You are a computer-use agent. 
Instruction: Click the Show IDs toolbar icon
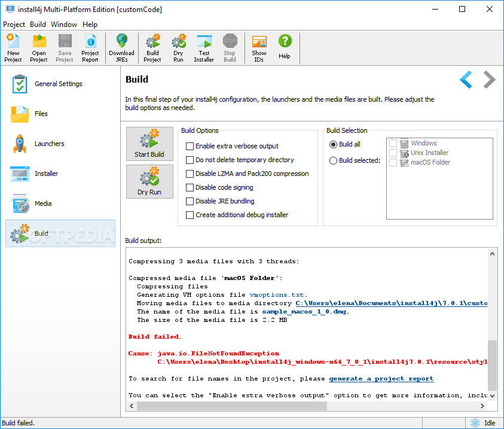[x=259, y=48]
